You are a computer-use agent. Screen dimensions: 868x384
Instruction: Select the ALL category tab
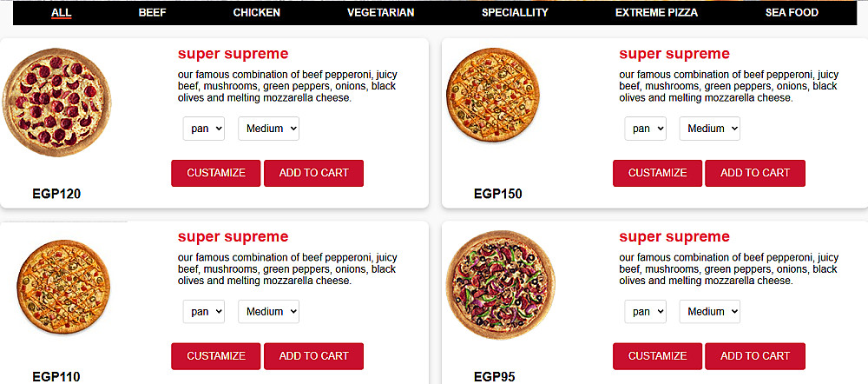click(x=62, y=13)
